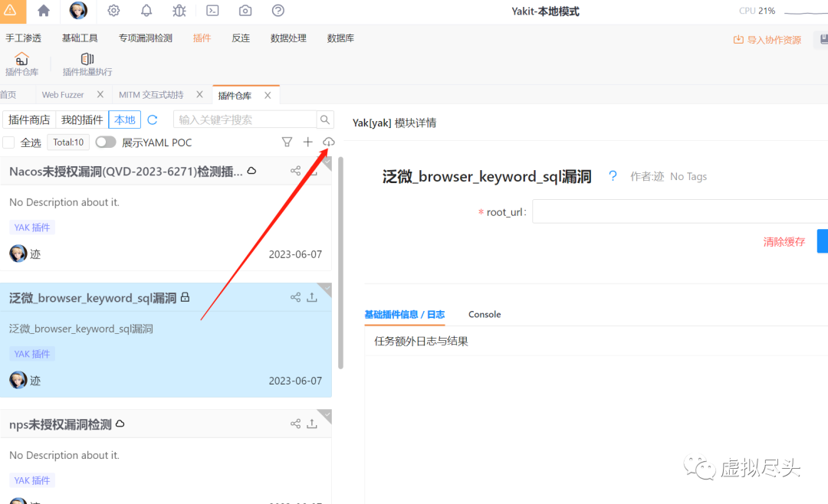This screenshot has width=828, height=504.
Task: Open the plugin filter funnel icon
Action: point(287,142)
